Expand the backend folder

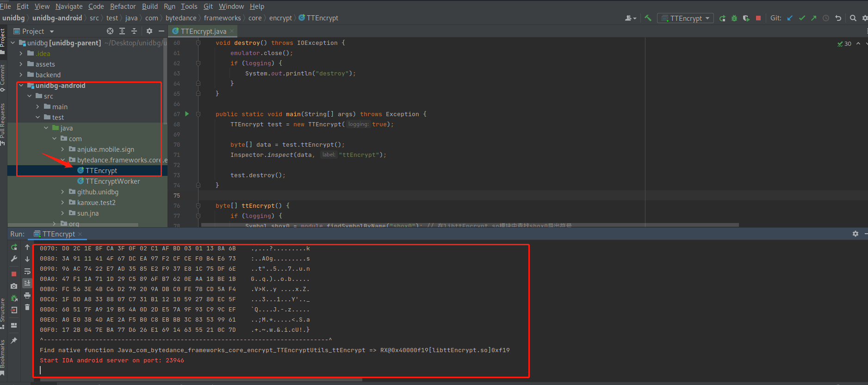tap(21, 75)
